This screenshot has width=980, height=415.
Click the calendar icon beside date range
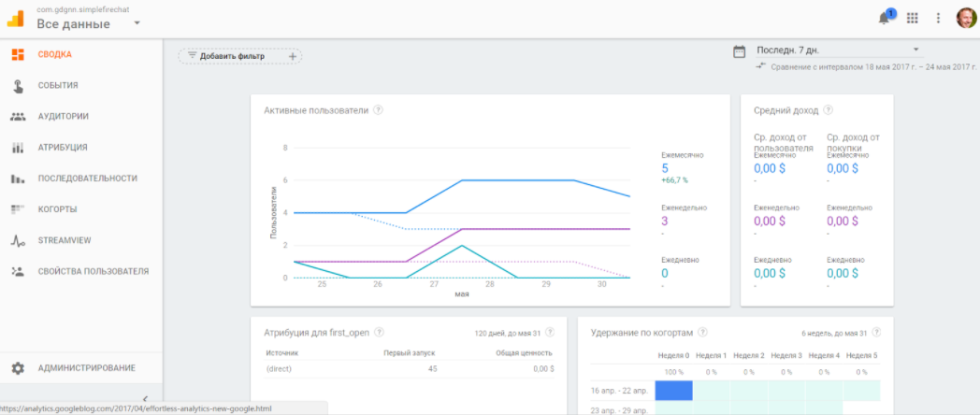(x=740, y=50)
